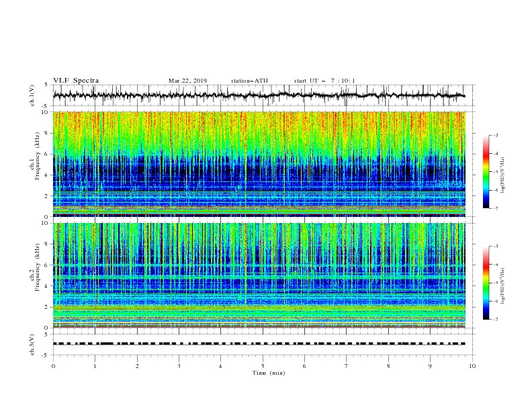The width and height of the screenshot is (532, 411).
Task: Click the "ch.1(V)" waveform axis label
Action: point(32,95)
